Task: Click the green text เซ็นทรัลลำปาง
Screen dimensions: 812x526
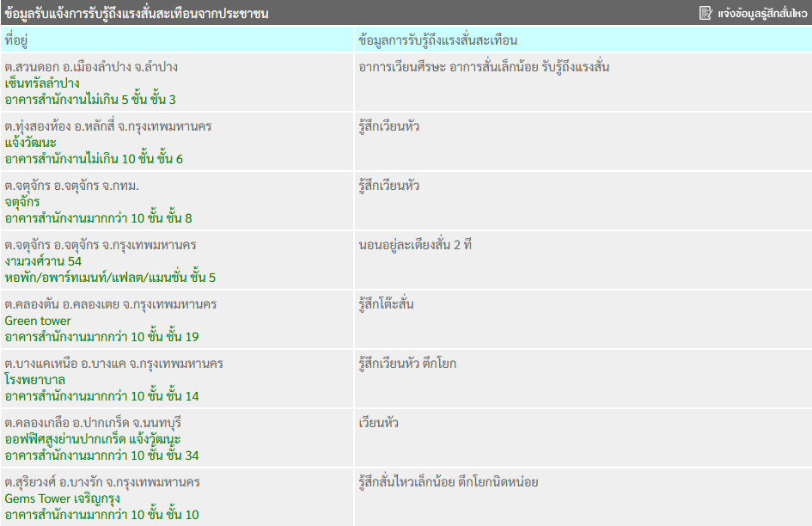Action: coord(42,83)
